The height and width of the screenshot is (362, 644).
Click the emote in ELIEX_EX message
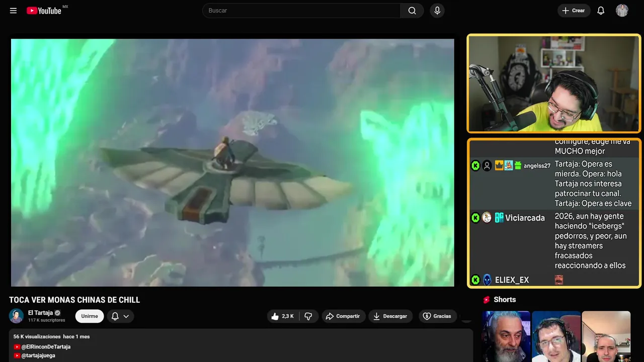(559, 280)
